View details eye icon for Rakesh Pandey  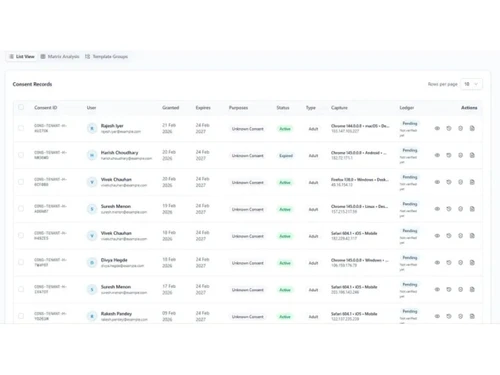point(437,316)
